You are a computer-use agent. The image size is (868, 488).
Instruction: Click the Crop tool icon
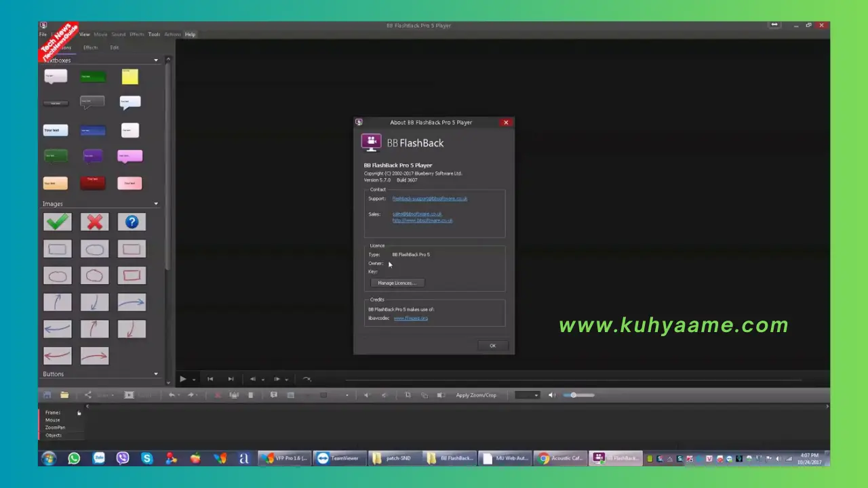pos(408,395)
